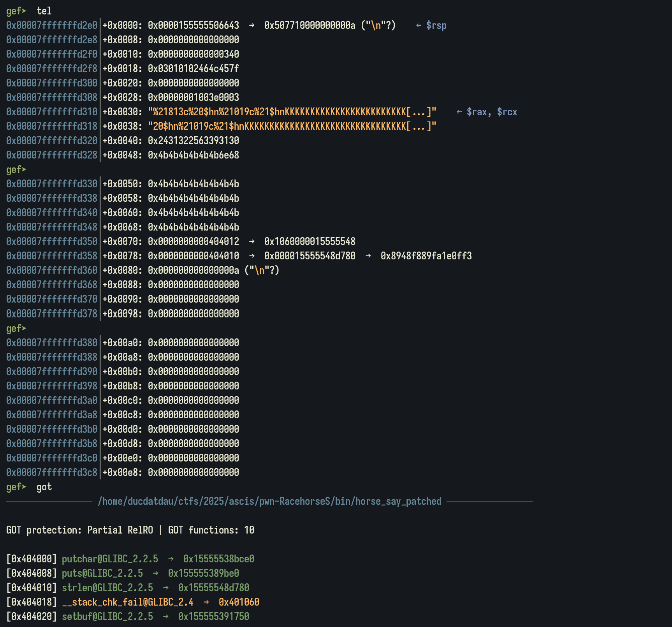The height and width of the screenshot is (627, 672).
Task: Click the horse_say_patched binary file path
Action: 269,502
